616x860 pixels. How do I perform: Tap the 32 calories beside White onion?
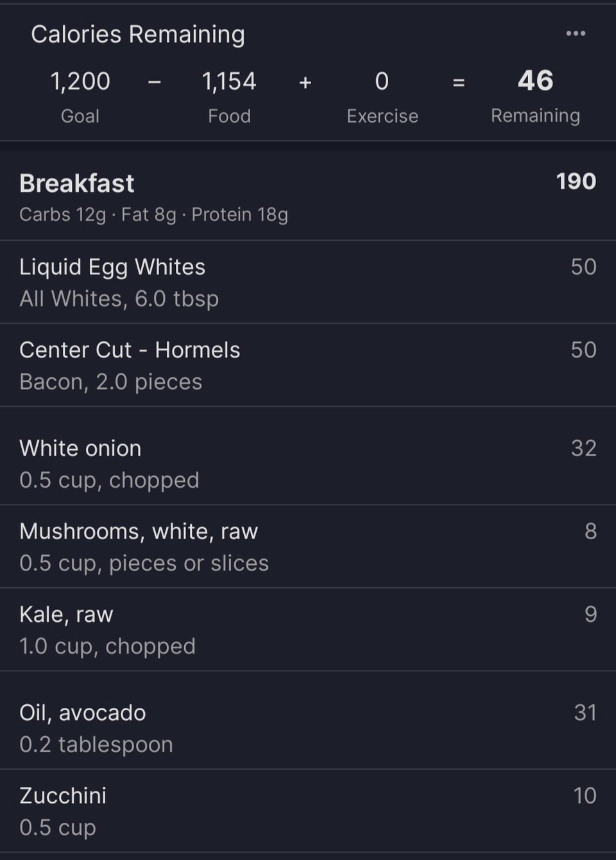pos(583,448)
